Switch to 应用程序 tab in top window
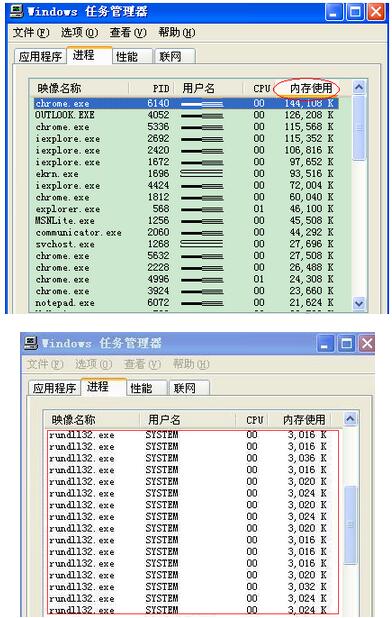Screen dimensions: 392x618 pyautogui.click(x=40, y=56)
